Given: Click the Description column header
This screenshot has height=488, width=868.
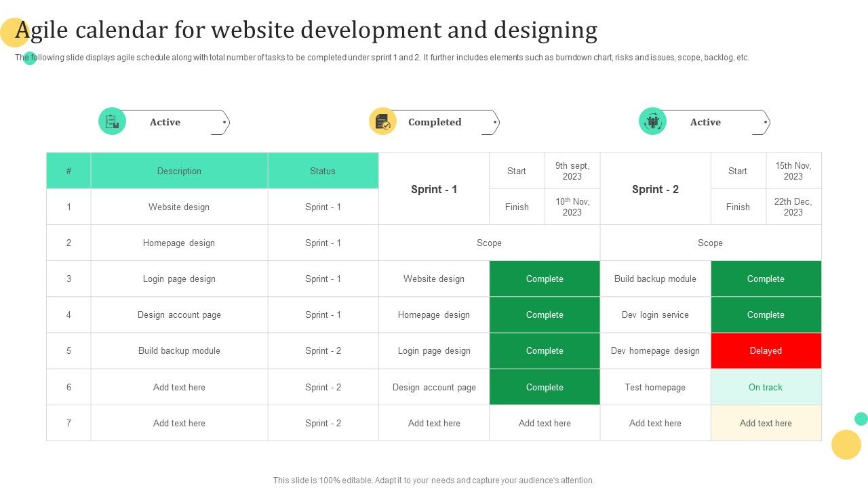Looking at the screenshot, I should coord(179,171).
